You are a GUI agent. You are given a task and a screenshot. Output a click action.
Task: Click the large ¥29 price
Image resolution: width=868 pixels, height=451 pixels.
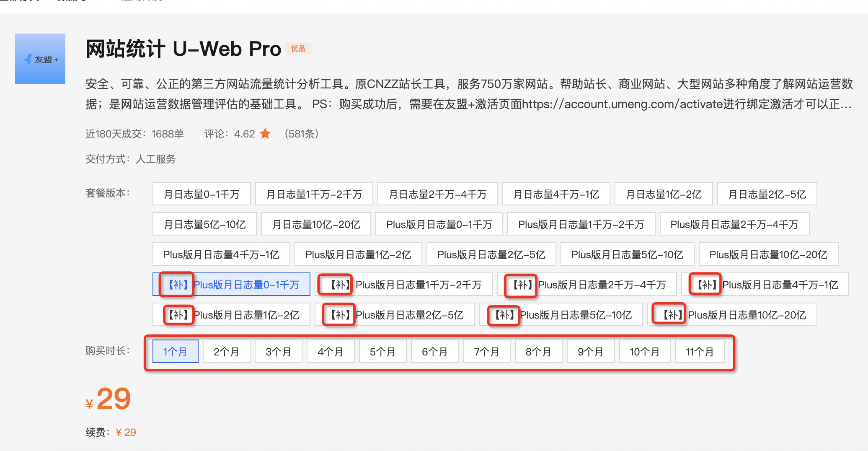coord(108,399)
